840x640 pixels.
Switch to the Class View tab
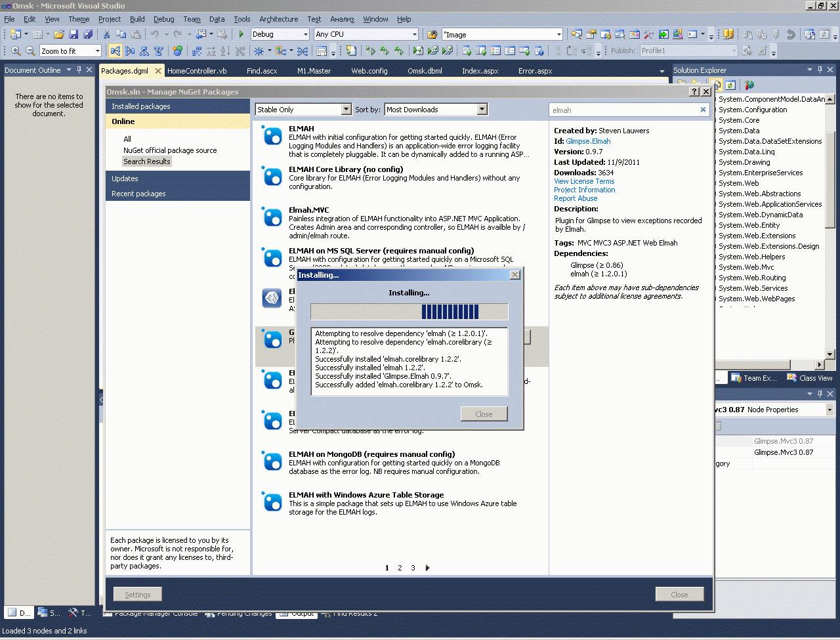[810, 378]
